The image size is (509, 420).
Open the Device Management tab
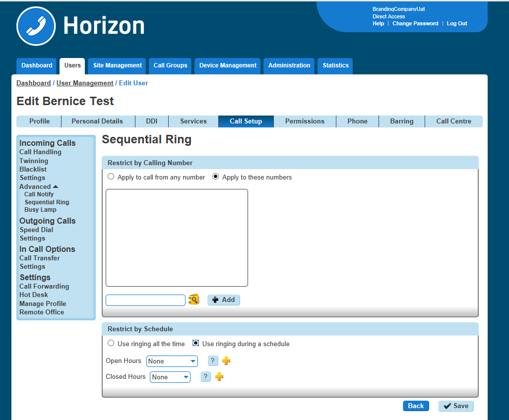click(228, 66)
